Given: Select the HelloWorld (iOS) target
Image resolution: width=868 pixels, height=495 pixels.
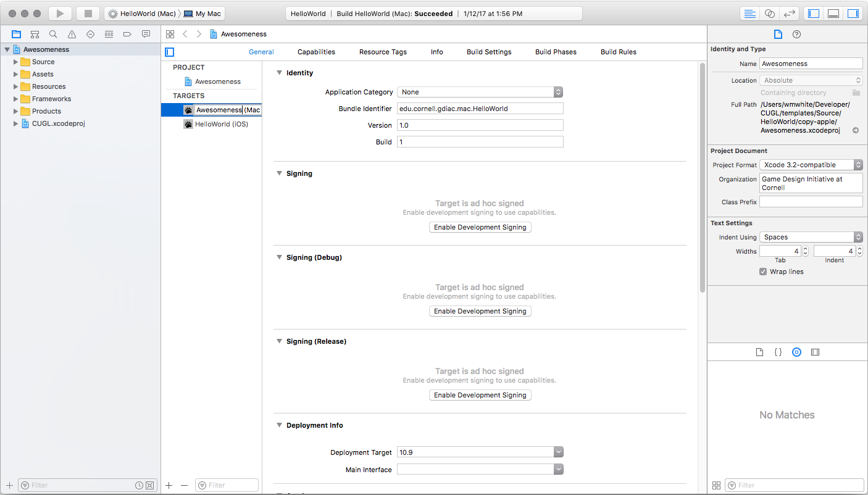Looking at the screenshot, I should click(221, 124).
